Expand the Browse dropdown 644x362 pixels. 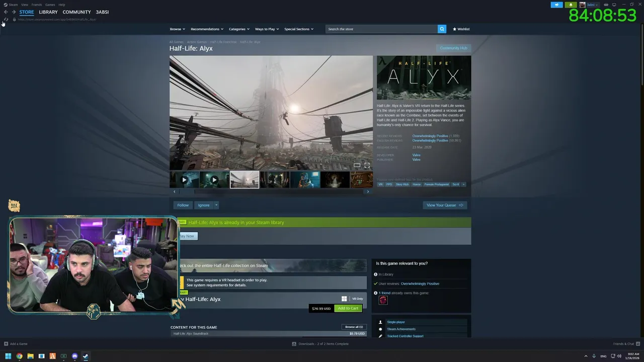coord(177,29)
